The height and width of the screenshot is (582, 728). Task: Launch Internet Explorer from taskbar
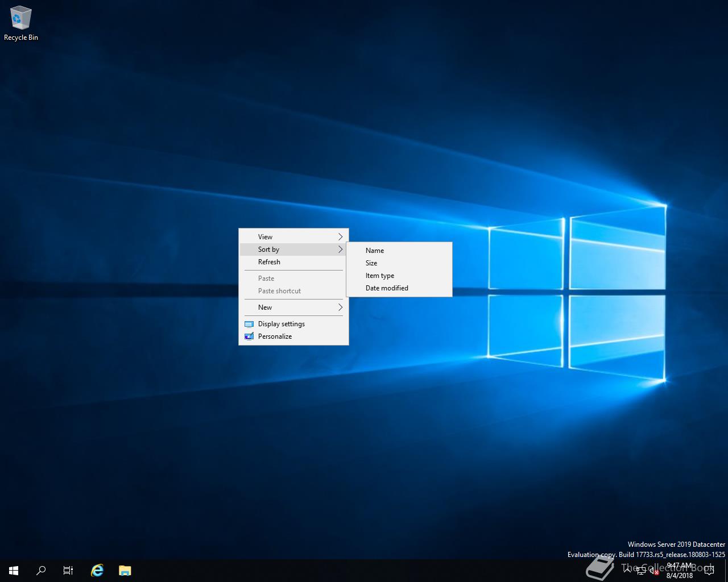click(x=97, y=570)
